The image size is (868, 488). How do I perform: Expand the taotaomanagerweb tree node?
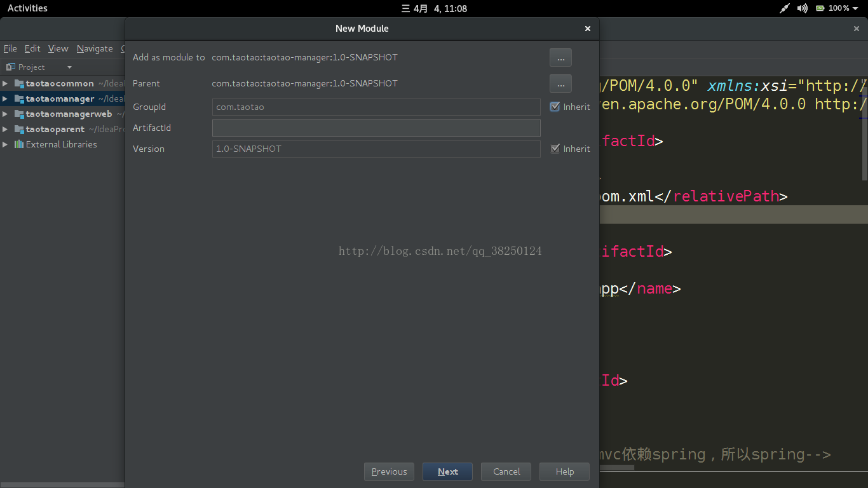(x=5, y=114)
